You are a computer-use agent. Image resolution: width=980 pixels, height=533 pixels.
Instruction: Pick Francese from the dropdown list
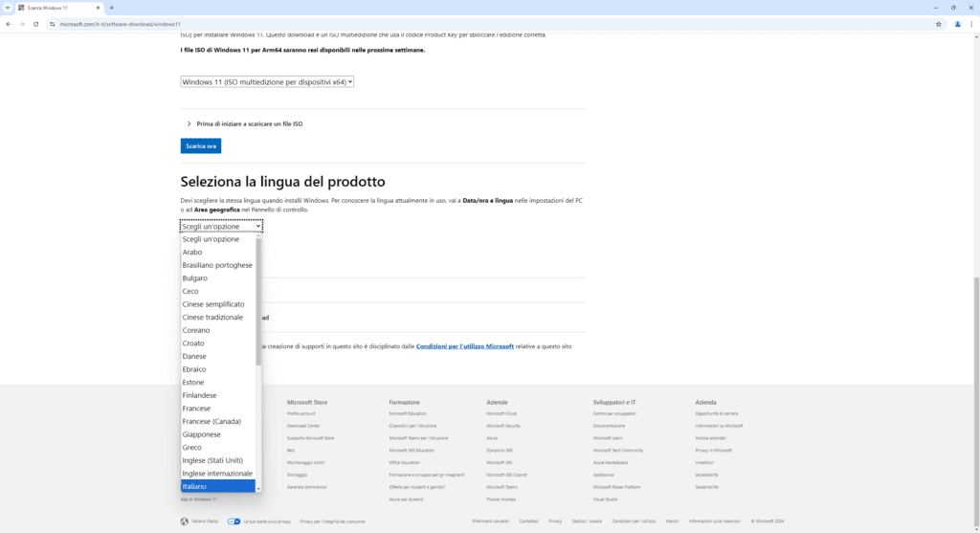coord(218,408)
